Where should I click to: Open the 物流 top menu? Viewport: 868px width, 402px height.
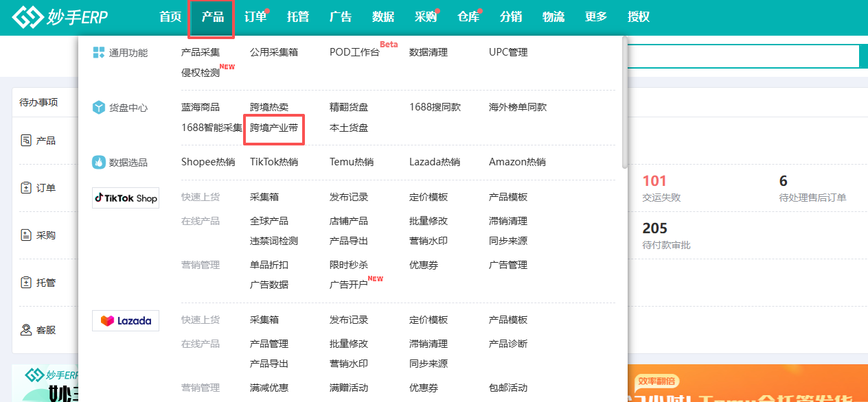(553, 17)
